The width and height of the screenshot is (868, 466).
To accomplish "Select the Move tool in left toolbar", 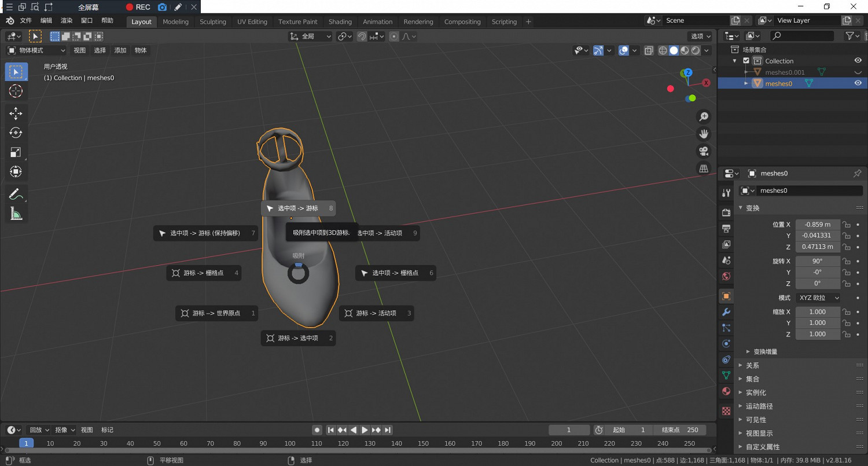I will click(16, 113).
